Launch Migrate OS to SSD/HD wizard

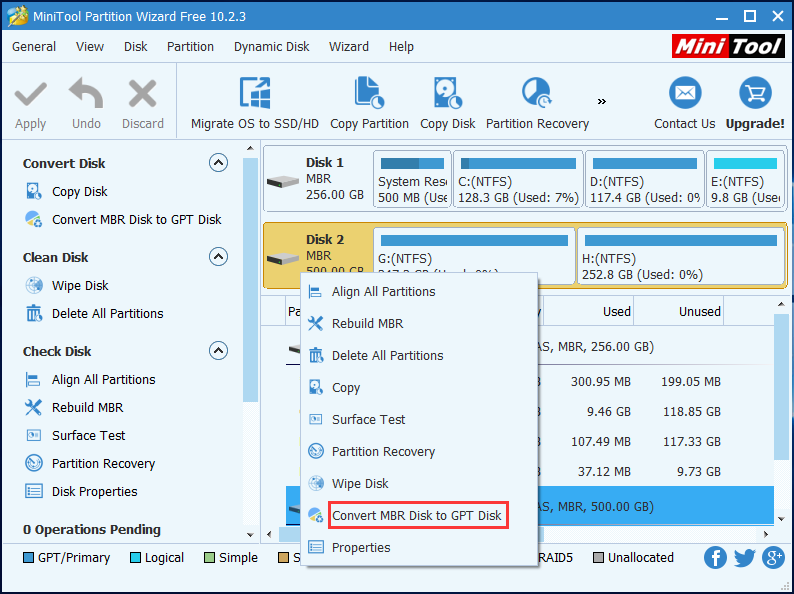tap(255, 104)
